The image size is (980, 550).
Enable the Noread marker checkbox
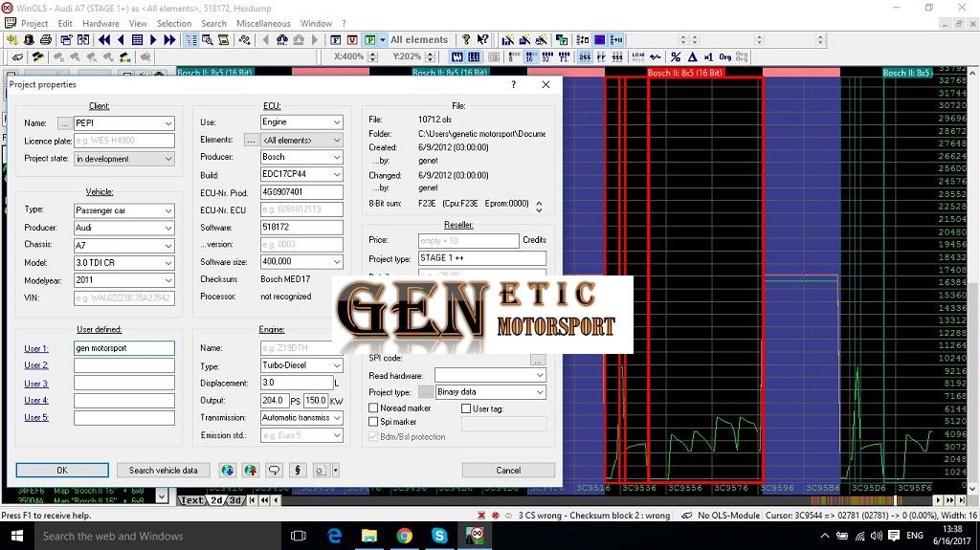click(374, 408)
